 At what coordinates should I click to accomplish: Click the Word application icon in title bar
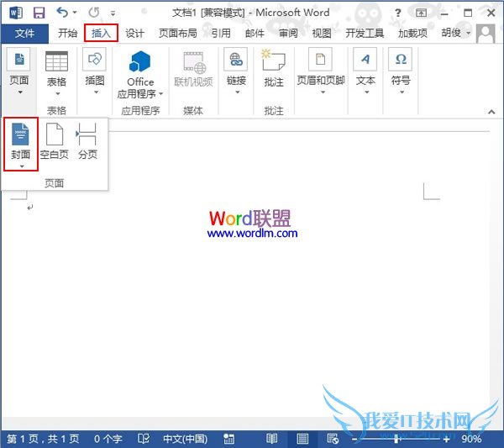pyautogui.click(x=15, y=13)
